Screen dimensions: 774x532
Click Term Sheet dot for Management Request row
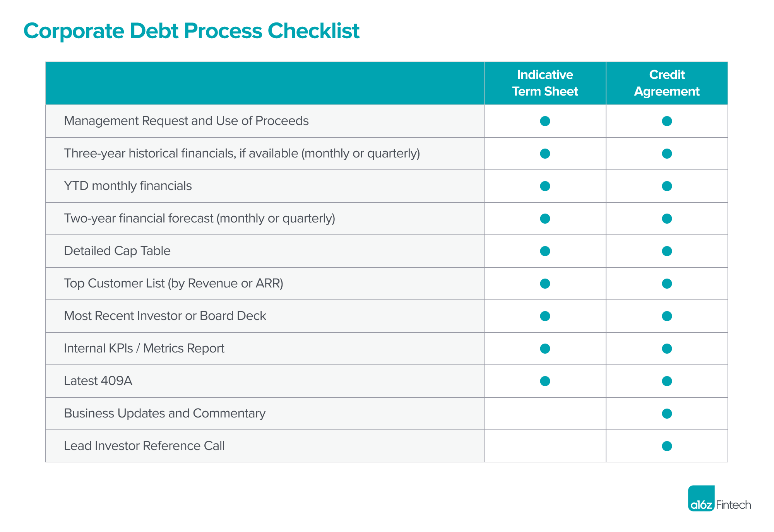pyautogui.click(x=545, y=121)
